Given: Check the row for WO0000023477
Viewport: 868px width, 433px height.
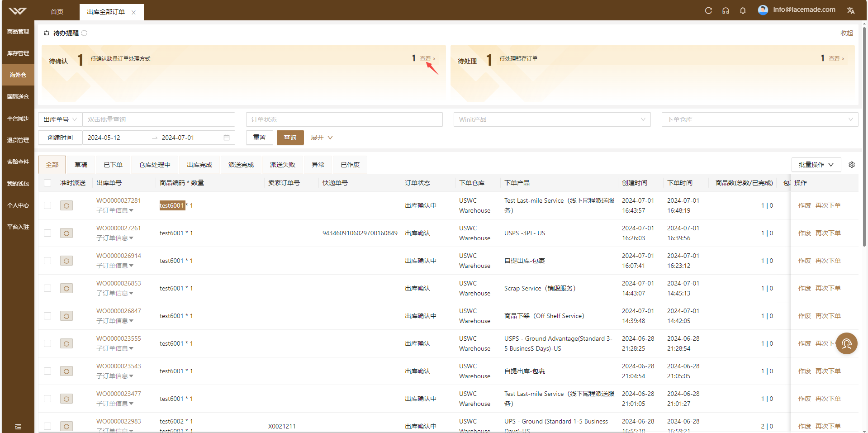Looking at the screenshot, I should click(47, 399).
